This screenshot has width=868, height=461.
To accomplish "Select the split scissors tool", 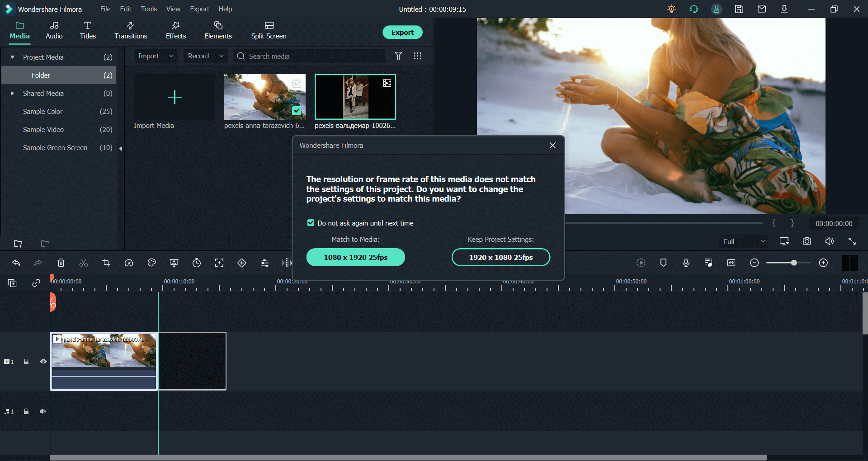I will pos(84,263).
